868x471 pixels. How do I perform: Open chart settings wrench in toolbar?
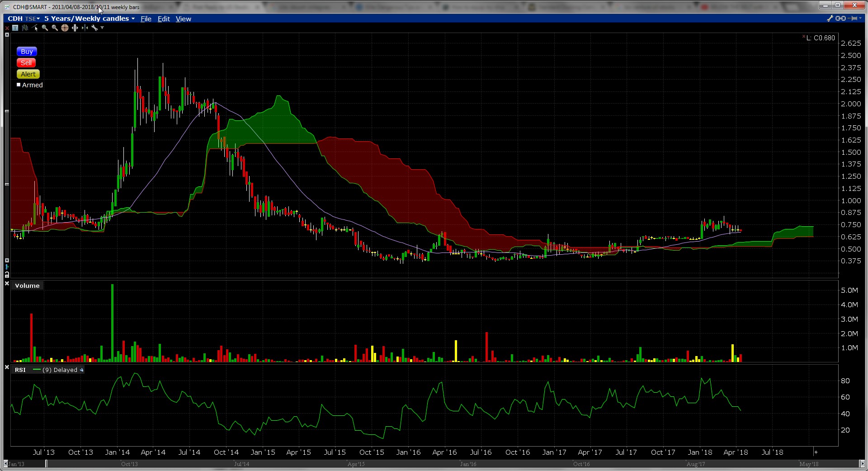[x=94, y=28]
